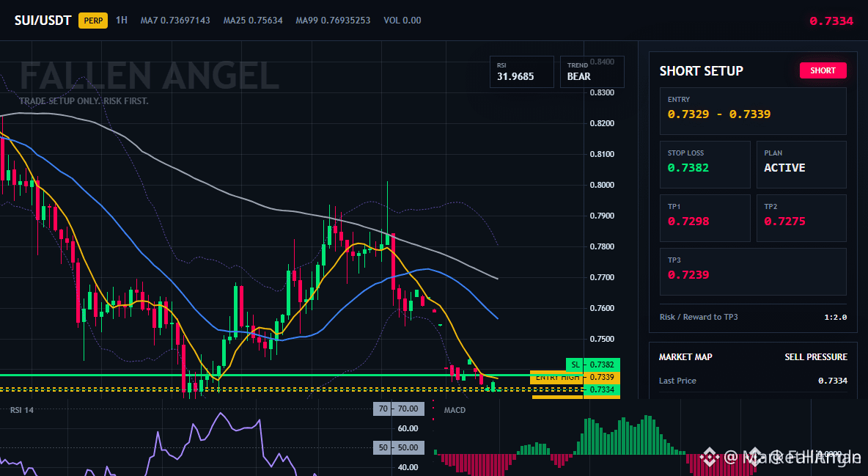Click the yellow PERP badge

(93, 21)
